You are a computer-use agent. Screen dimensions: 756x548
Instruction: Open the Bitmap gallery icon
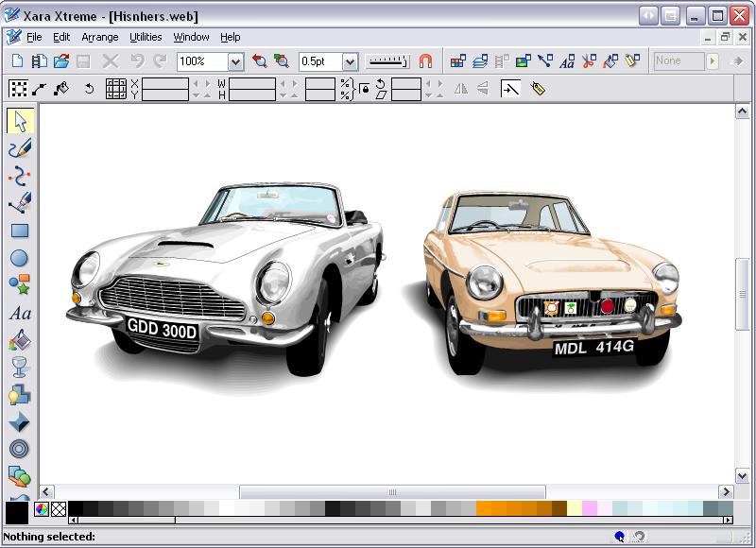click(x=523, y=61)
